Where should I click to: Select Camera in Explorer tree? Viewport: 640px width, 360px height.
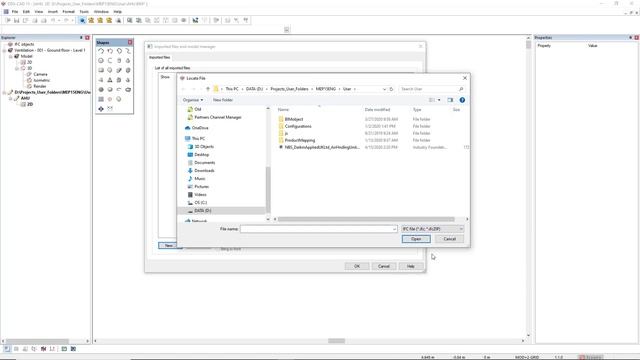[x=40, y=74]
